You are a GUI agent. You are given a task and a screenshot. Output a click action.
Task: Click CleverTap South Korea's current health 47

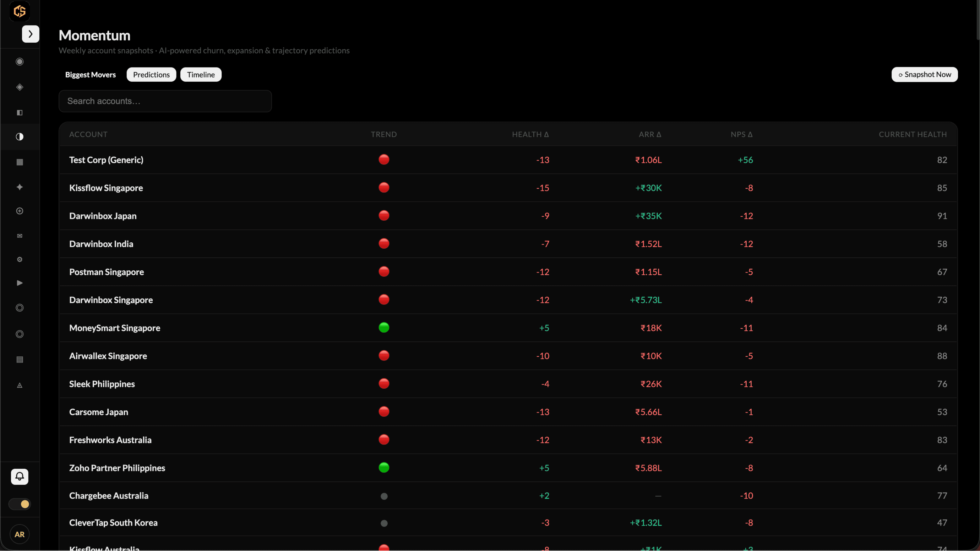point(942,523)
